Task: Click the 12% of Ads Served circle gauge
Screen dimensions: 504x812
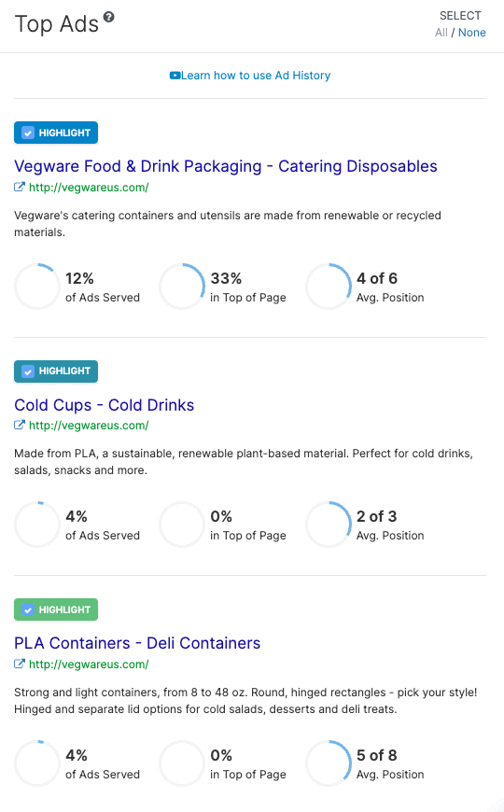Action: 37,287
